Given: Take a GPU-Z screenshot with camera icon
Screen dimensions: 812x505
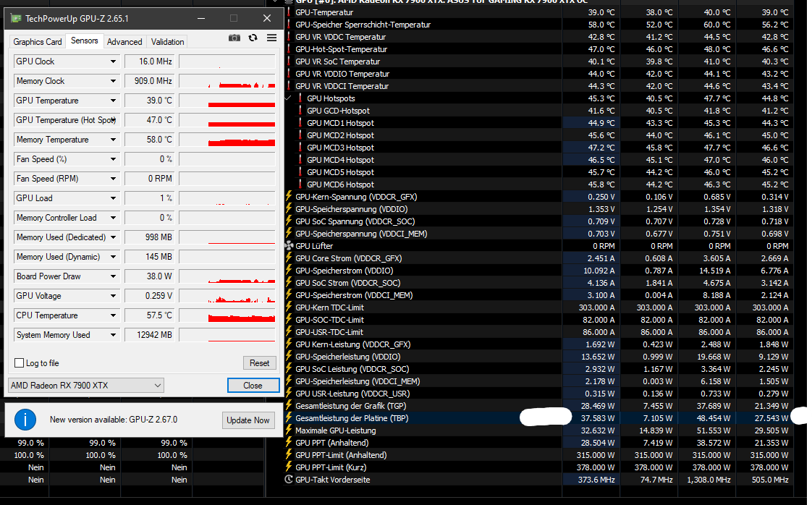Looking at the screenshot, I should (x=234, y=38).
